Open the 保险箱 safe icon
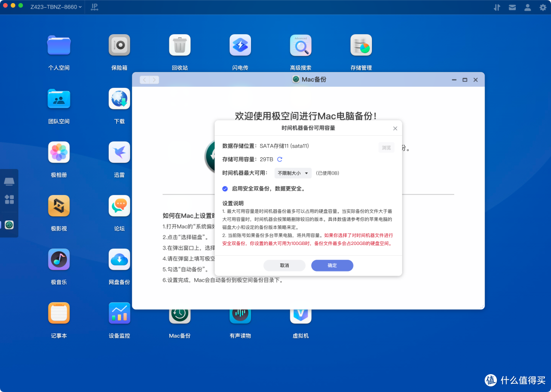The height and width of the screenshot is (392, 551). coord(119,45)
